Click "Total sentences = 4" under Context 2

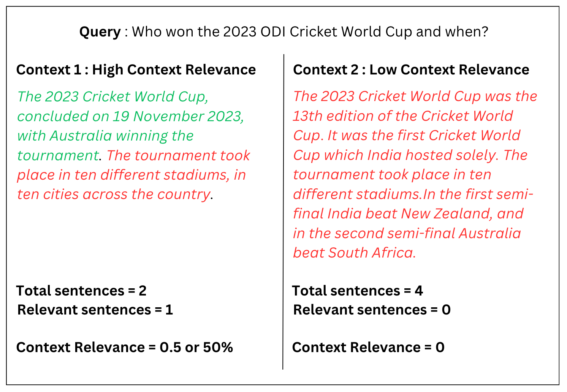tap(357, 291)
